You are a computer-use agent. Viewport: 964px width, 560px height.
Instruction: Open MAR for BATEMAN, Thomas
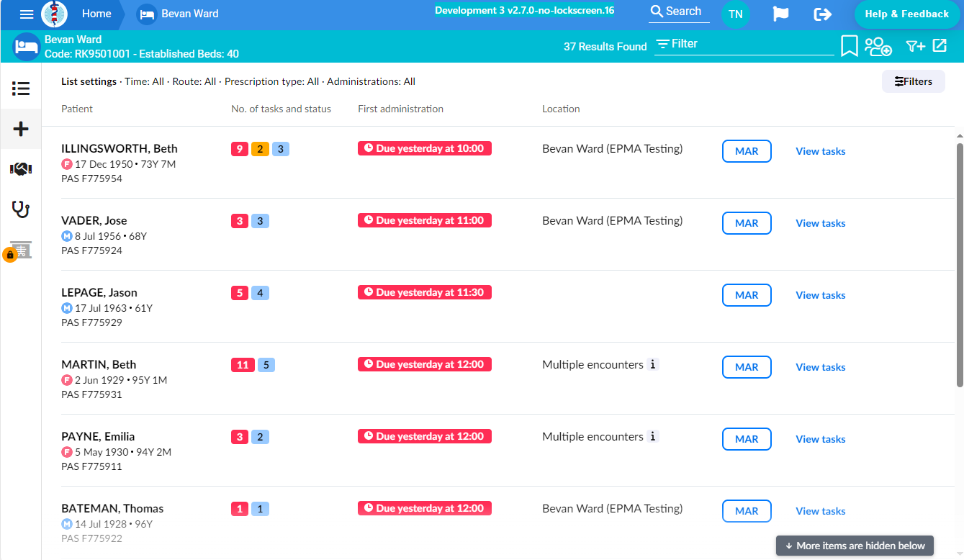[747, 511]
